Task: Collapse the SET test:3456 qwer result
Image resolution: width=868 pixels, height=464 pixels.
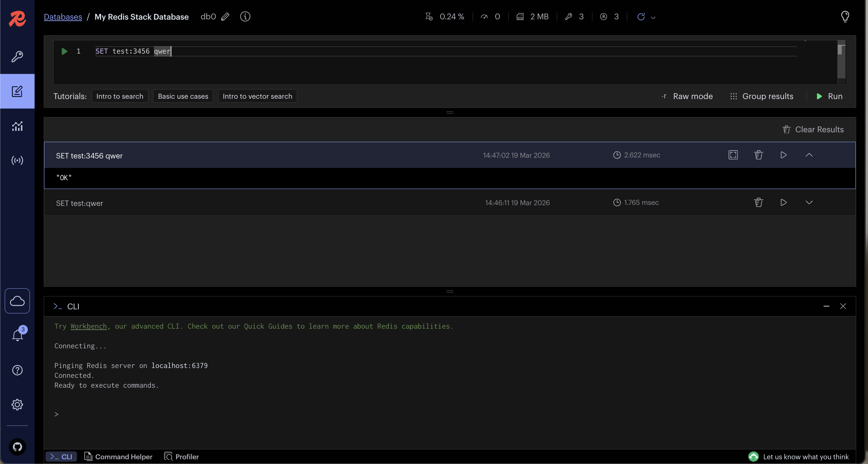Action: 809,155
